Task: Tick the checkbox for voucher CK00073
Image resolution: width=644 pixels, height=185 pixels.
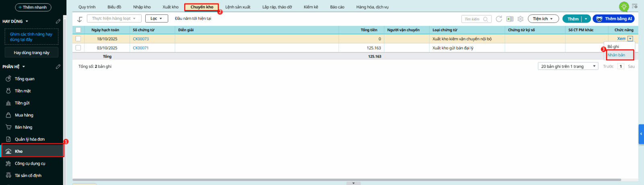Action: pyautogui.click(x=78, y=39)
